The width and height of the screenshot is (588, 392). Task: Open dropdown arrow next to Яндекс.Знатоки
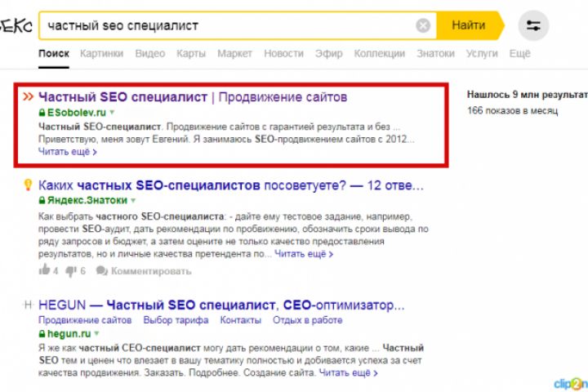point(132,200)
